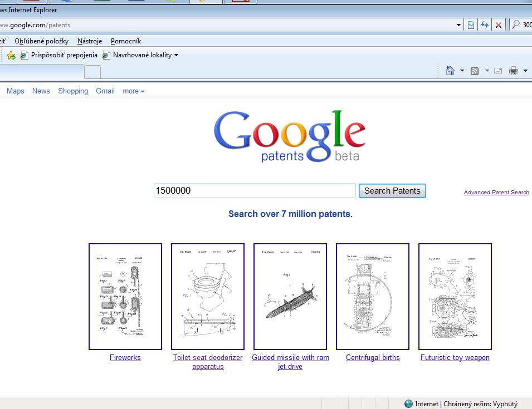Open Prispôsobiť prepojenia favorites link

tap(64, 55)
